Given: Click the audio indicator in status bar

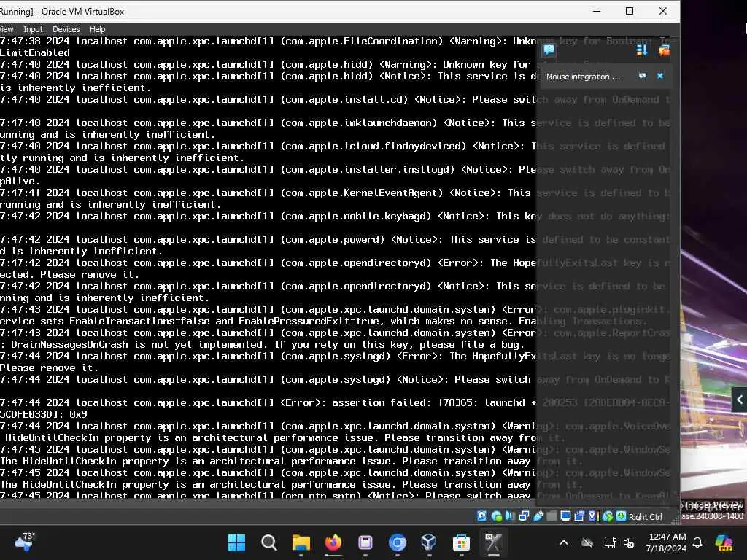Looking at the screenshot, I should [510, 516].
